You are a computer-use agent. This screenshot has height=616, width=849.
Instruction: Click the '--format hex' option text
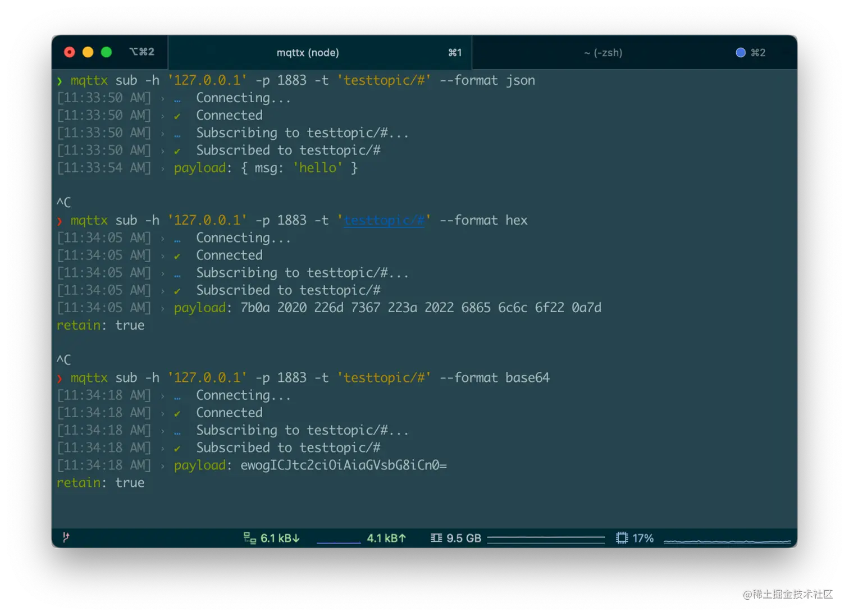[x=483, y=220]
